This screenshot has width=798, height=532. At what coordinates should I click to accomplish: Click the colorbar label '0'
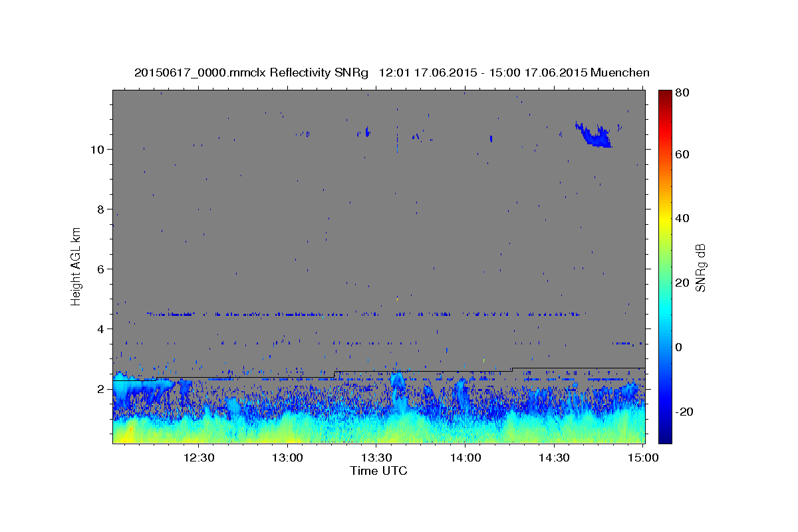[x=680, y=347]
